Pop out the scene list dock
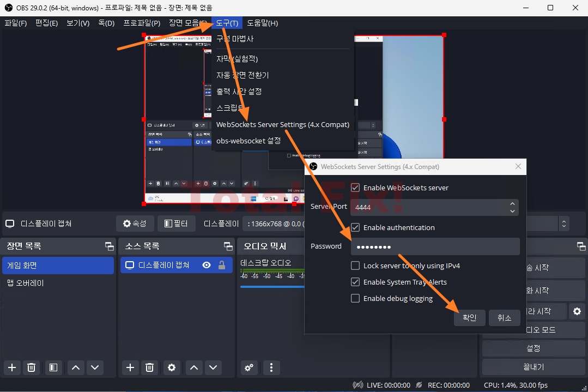This screenshot has width=588, height=392. (x=109, y=246)
